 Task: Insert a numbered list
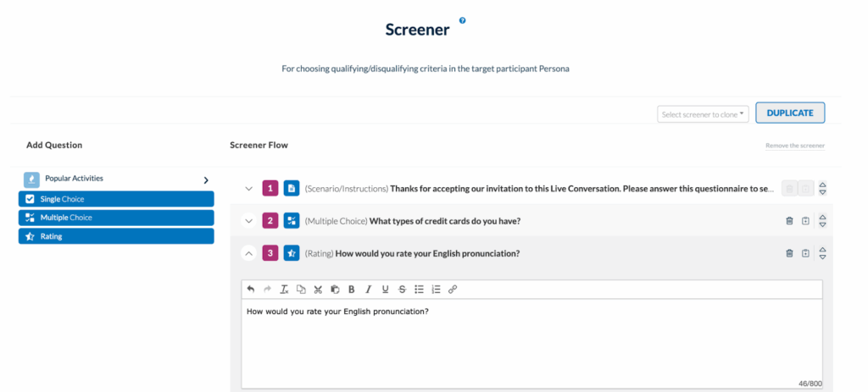[436, 290]
